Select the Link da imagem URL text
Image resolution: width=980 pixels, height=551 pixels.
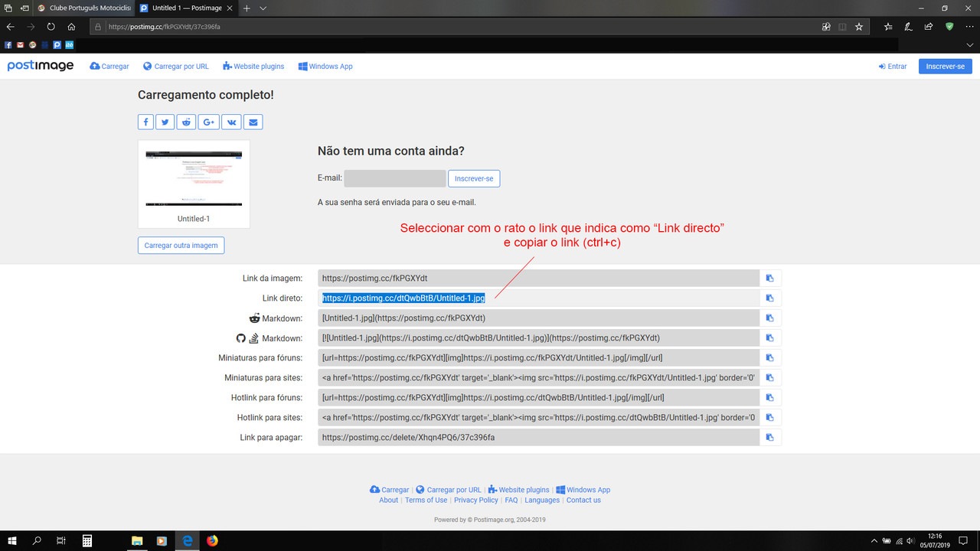[374, 278]
